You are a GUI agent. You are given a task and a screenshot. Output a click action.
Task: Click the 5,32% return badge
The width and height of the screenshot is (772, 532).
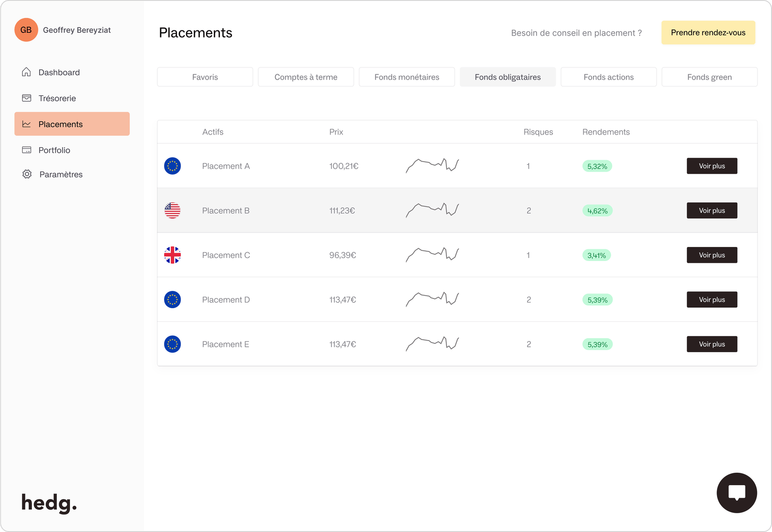point(597,166)
